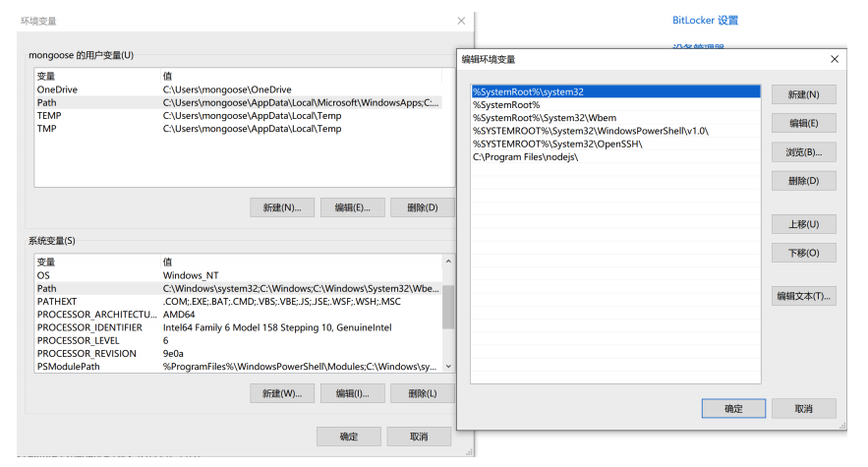Select the TMP user variable row

239,129
